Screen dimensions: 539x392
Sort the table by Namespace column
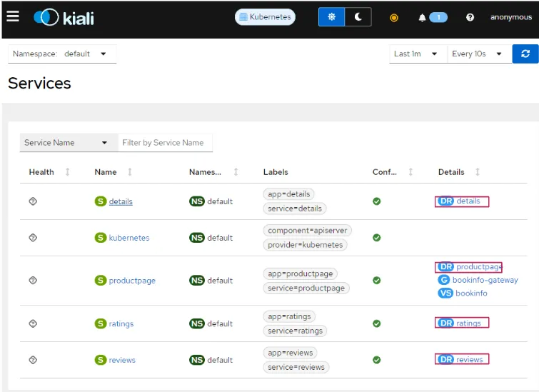[x=236, y=172]
